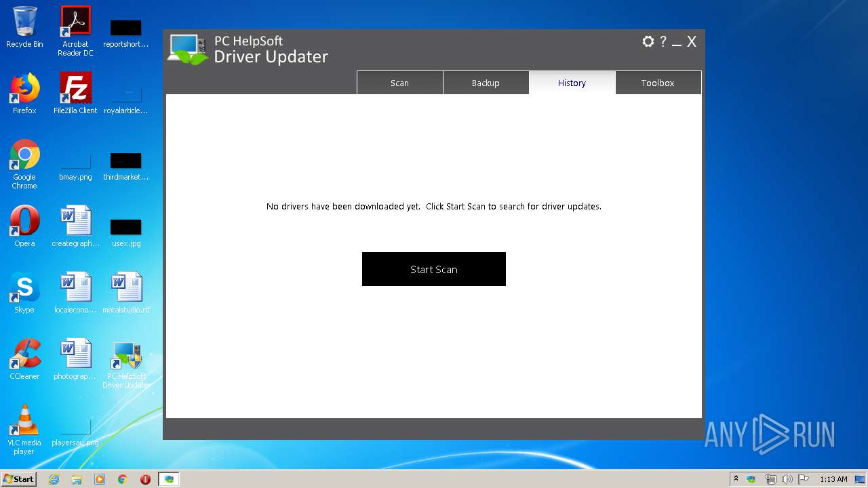The height and width of the screenshot is (488, 868).
Task: Select the bmay.png file
Action: (75, 167)
